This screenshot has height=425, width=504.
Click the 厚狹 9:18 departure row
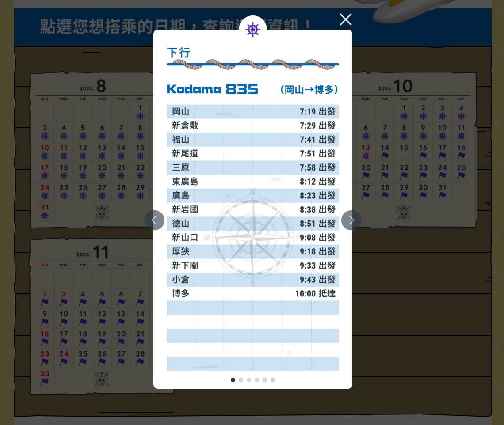click(252, 251)
